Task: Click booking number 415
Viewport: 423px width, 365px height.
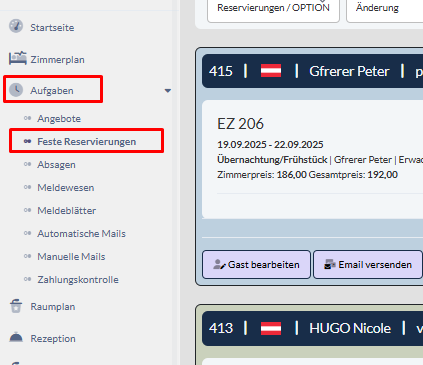Action: coord(221,71)
